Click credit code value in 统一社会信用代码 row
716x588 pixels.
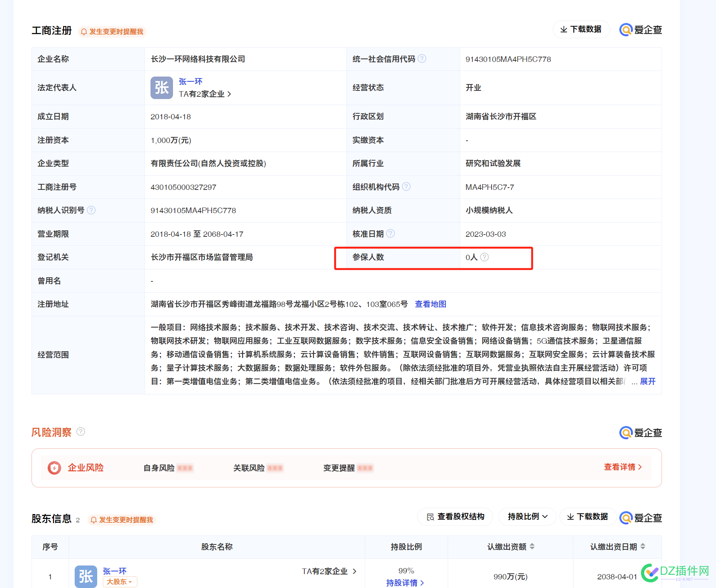(x=508, y=59)
